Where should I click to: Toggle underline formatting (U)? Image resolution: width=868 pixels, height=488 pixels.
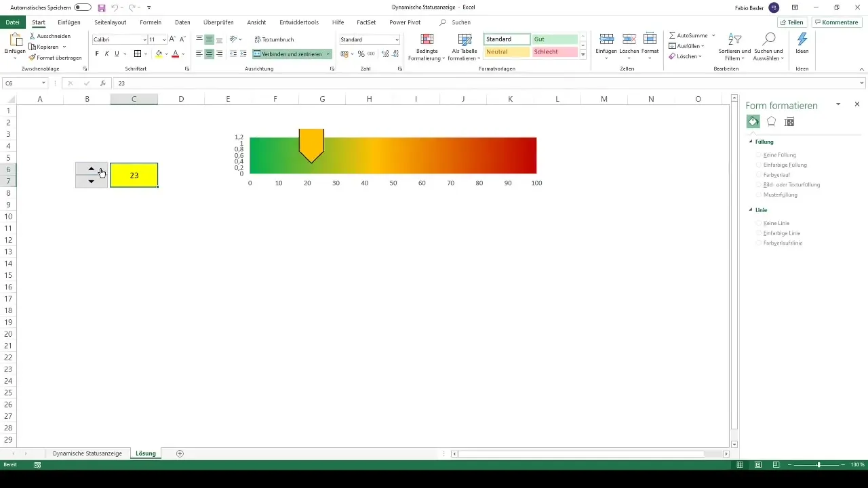117,54
